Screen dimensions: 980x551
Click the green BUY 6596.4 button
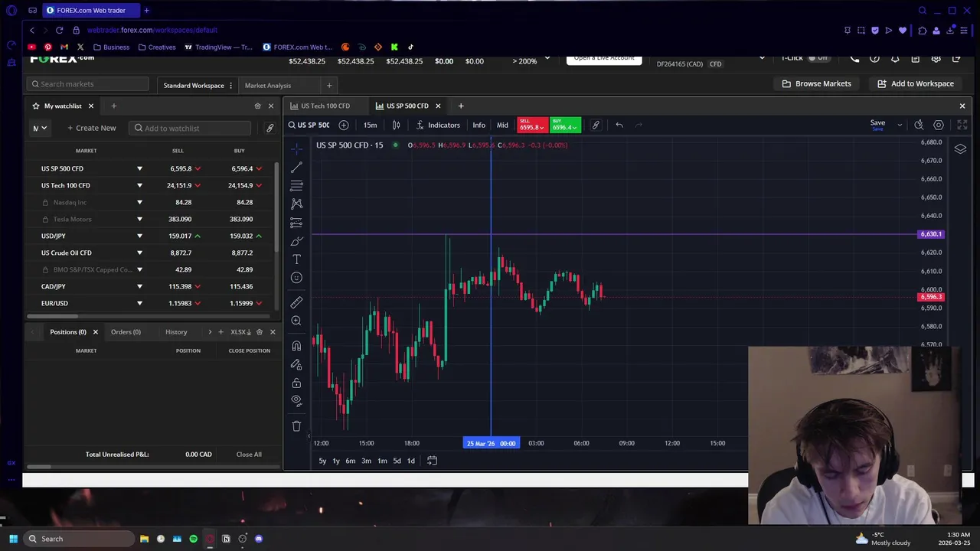tap(565, 125)
